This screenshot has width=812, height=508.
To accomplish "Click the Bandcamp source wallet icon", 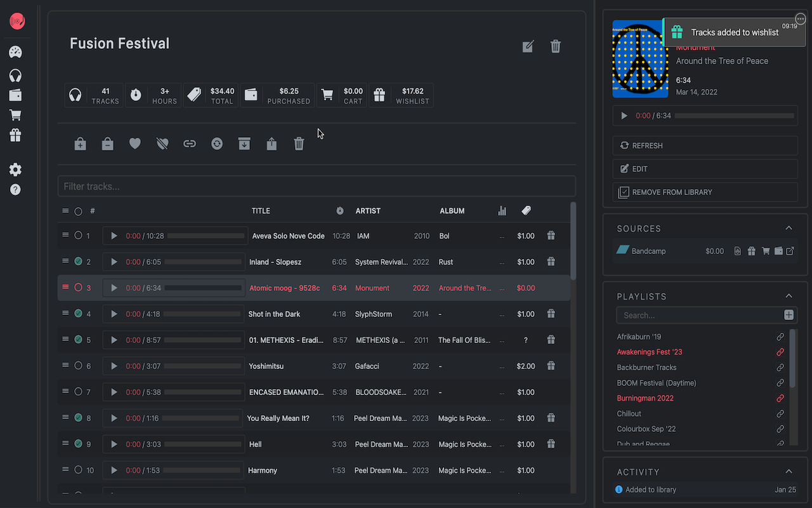I will click(778, 251).
